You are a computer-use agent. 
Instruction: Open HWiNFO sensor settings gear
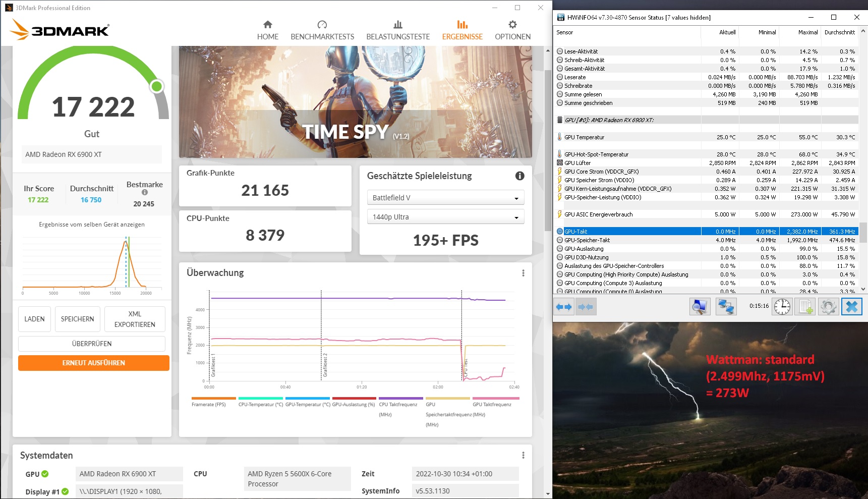click(x=828, y=306)
